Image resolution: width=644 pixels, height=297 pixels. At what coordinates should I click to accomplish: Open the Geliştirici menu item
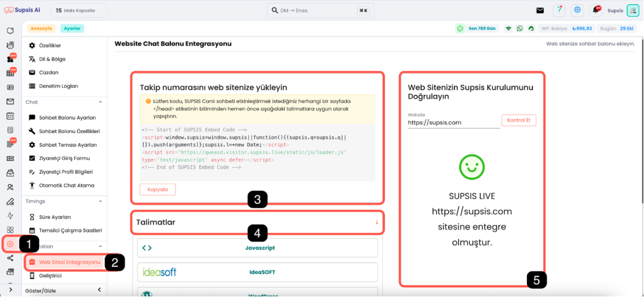pos(50,276)
